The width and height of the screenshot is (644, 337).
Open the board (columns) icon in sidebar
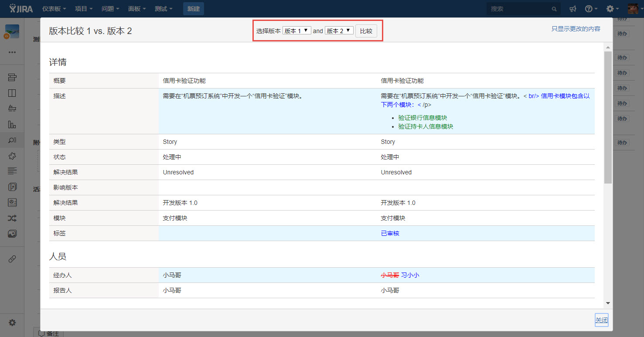click(12, 93)
